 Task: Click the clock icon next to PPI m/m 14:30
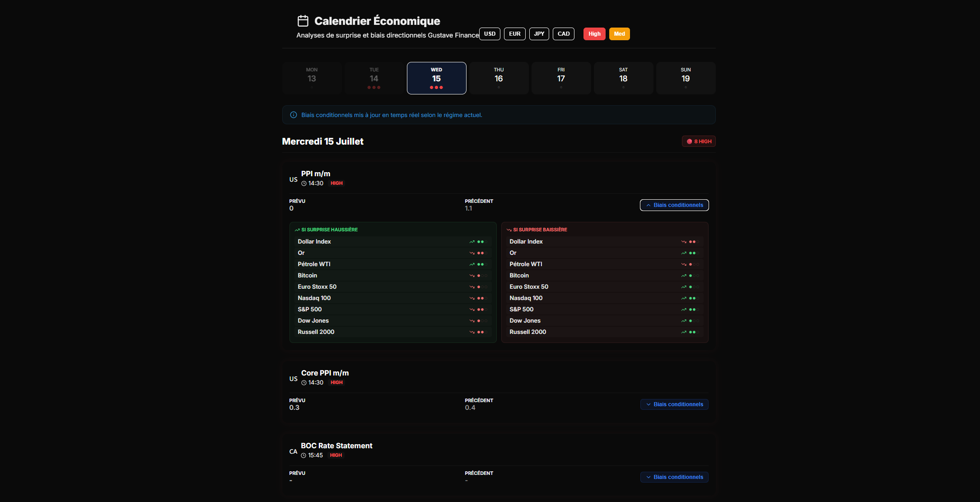point(304,183)
